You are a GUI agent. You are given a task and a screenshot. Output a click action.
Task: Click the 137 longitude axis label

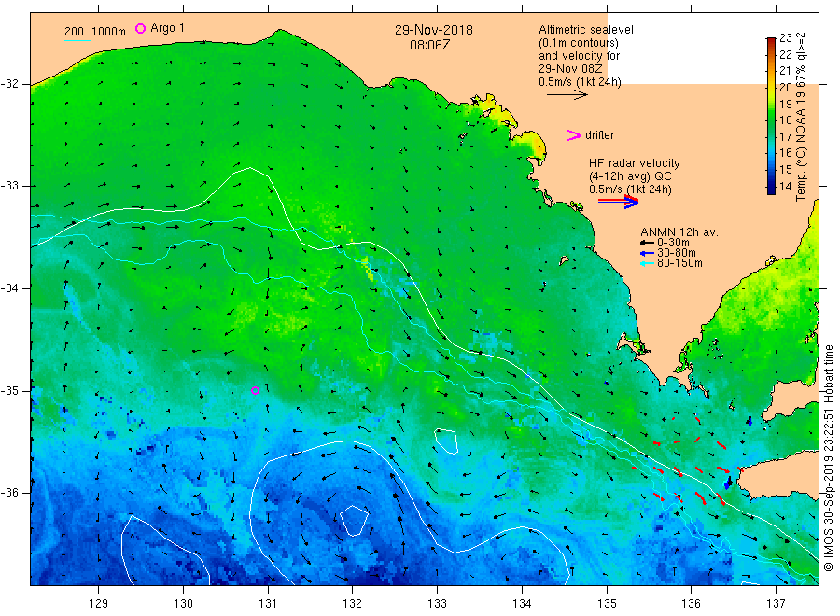pos(777,604)
